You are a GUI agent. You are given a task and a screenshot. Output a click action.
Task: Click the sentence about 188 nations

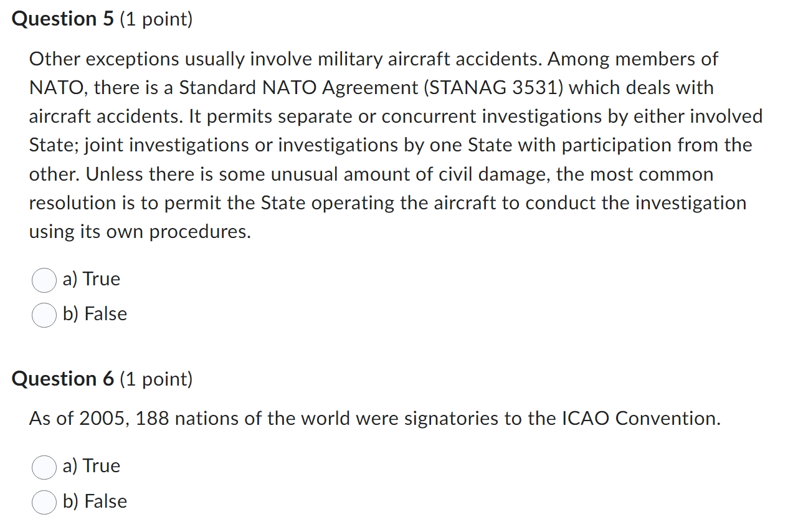pos(374,418)
